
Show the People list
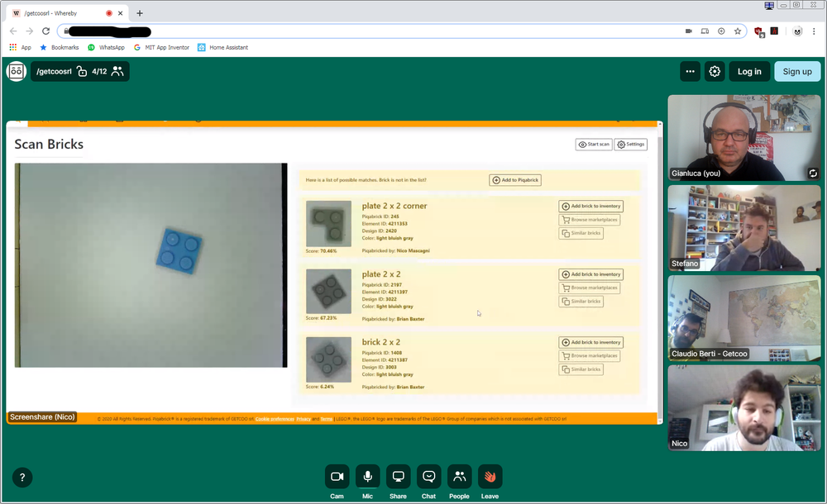(x=459, y=477)
